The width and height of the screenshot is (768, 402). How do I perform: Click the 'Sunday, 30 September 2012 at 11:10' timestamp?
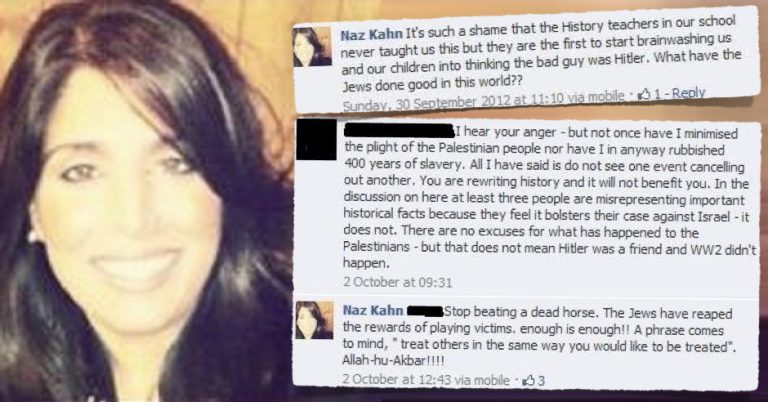453,102
